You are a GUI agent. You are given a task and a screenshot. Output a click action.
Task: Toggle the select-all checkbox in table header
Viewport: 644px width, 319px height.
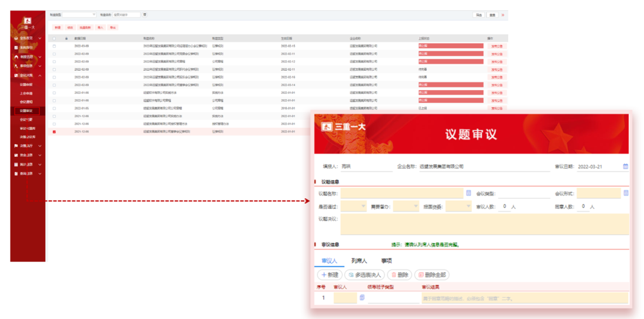coord(54,39)
